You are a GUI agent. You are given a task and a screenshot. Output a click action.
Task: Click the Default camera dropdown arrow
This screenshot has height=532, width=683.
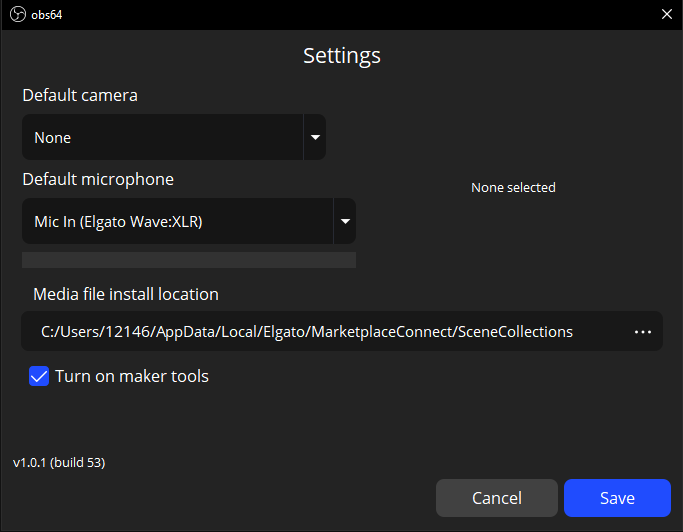tap(314, 137)
